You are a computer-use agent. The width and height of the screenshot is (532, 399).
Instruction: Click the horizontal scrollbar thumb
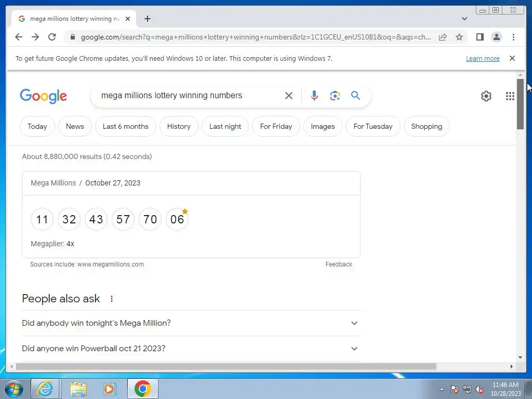pyautogui.click(x=226, y=366)
